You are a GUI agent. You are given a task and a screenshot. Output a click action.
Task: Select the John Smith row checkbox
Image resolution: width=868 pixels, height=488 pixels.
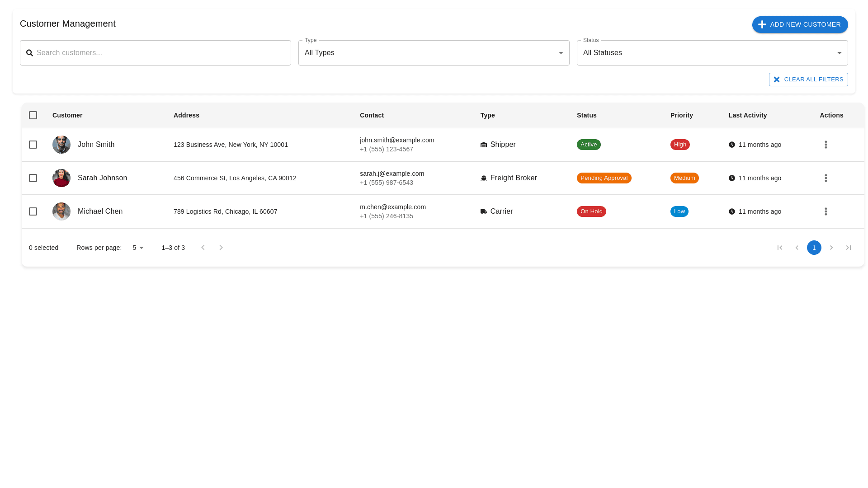coord(33,145)
